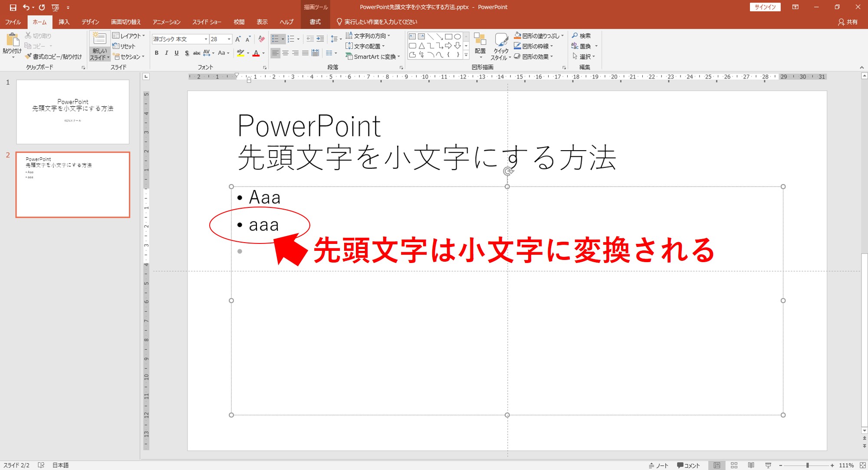The height and width of the screenshot is (470, 868).
Task: Switch to the Insert (挿入) tab
Action: 64,22
